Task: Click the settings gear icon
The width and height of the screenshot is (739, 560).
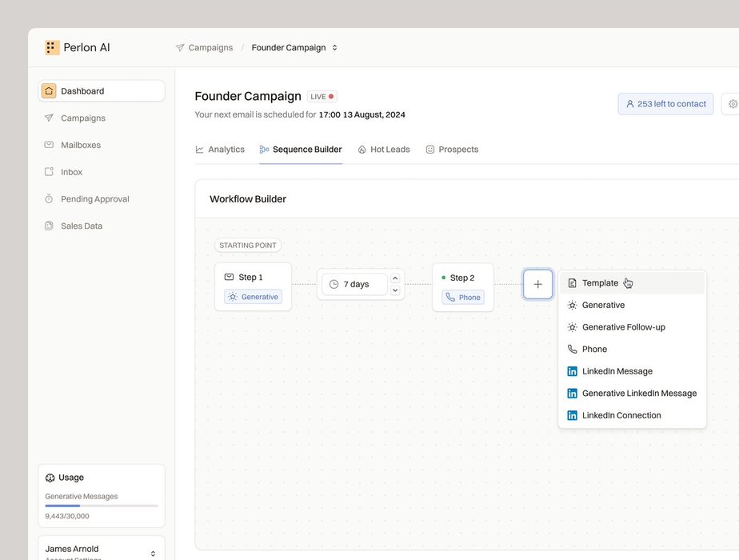Action: coord(733,104)
